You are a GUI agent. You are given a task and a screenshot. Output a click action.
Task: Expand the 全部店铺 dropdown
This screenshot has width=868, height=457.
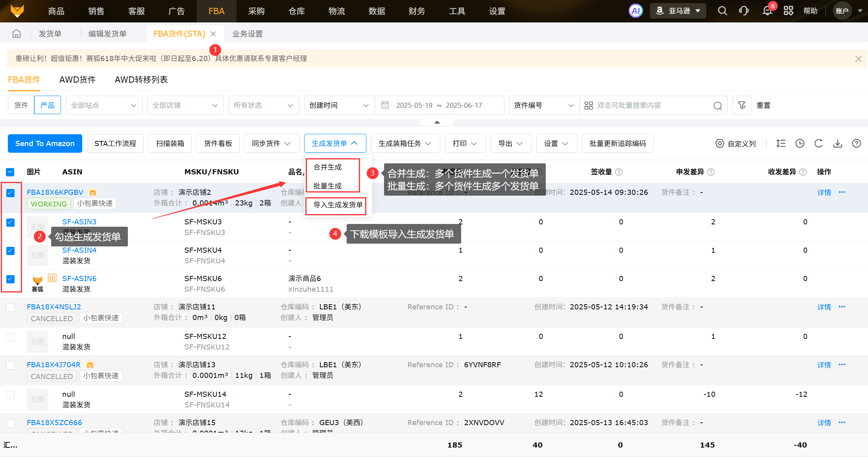tap(185, 105)
